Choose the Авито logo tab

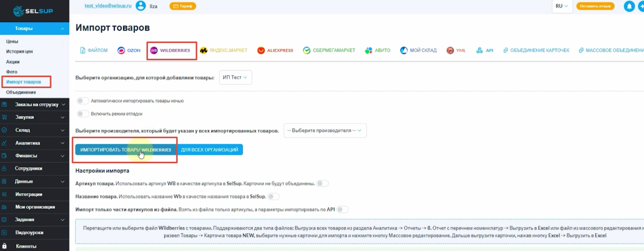(x=368, y=51)
